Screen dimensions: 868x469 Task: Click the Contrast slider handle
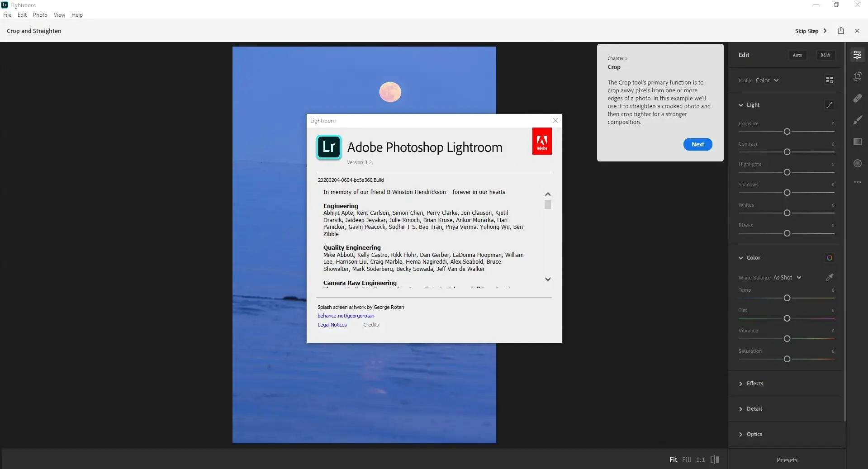(x=787, y=152)
